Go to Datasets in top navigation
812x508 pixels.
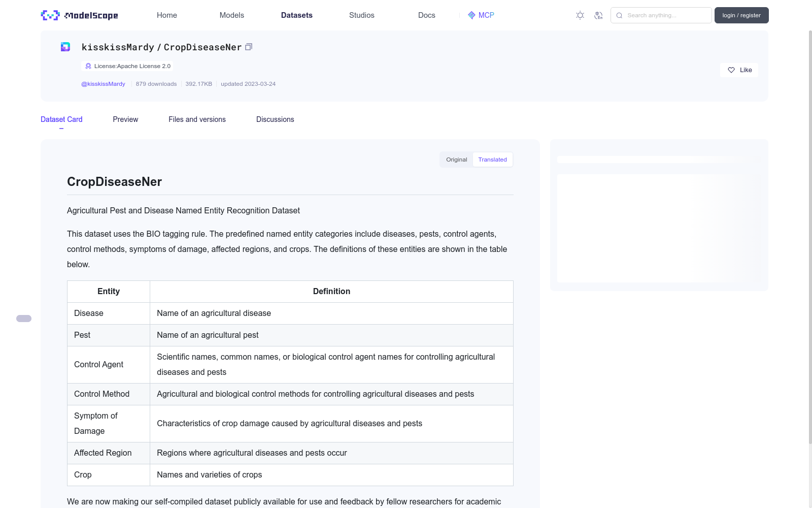pyautogui.click(x=297, y=15)
